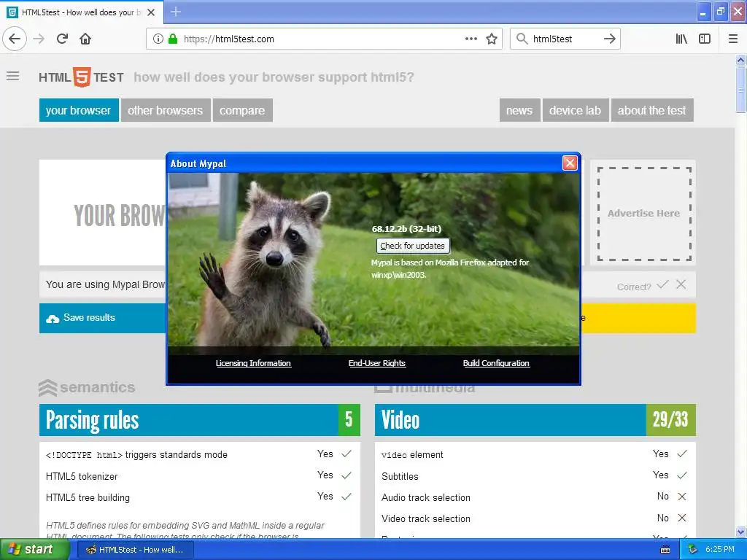The width and height of the screenshot is (747, 560).
Task: Click the system tray keyboard icon
Action: pyautogui.click(x=665, y=550)
